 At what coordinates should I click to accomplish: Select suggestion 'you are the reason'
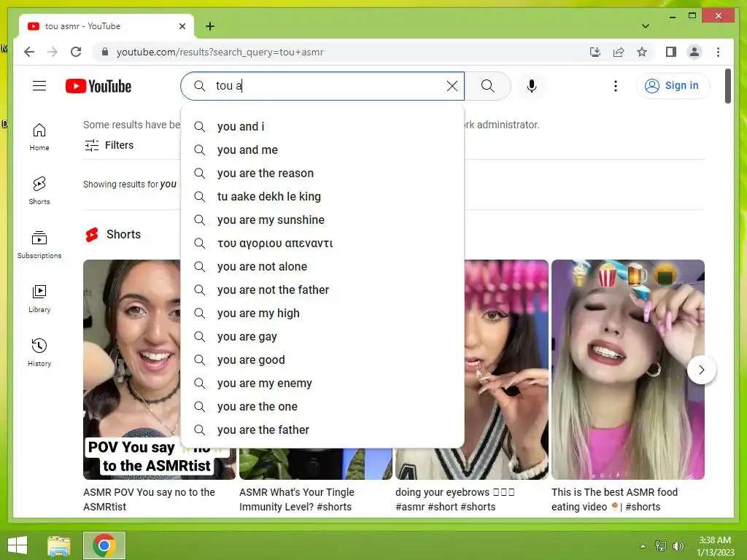(322, 174)
